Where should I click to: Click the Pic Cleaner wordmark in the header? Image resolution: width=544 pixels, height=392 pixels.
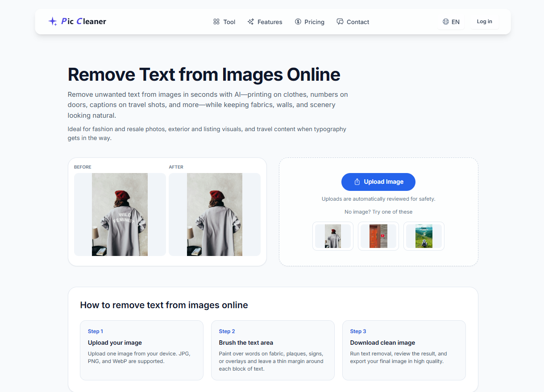pyautogui.click(x=85, y=21)
